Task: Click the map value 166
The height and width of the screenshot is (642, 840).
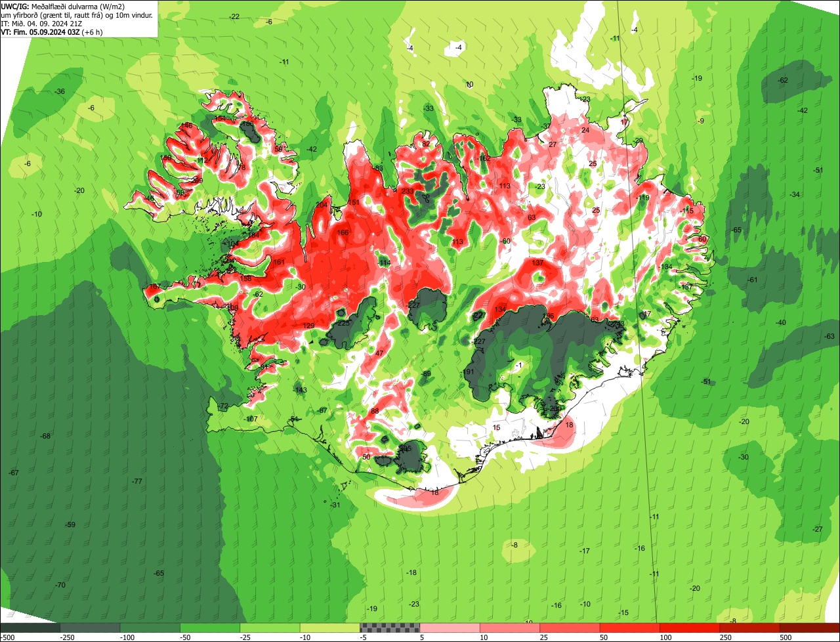Action: click(343, 232)
